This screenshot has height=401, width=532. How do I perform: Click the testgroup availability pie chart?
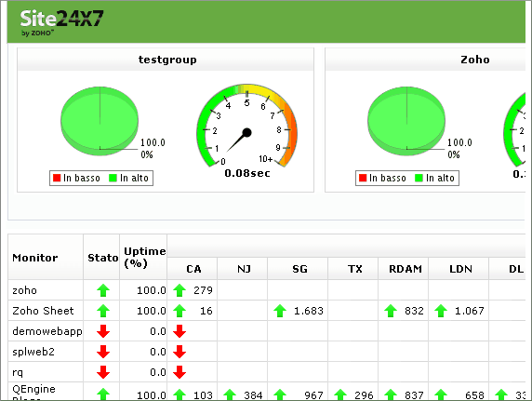100,121
